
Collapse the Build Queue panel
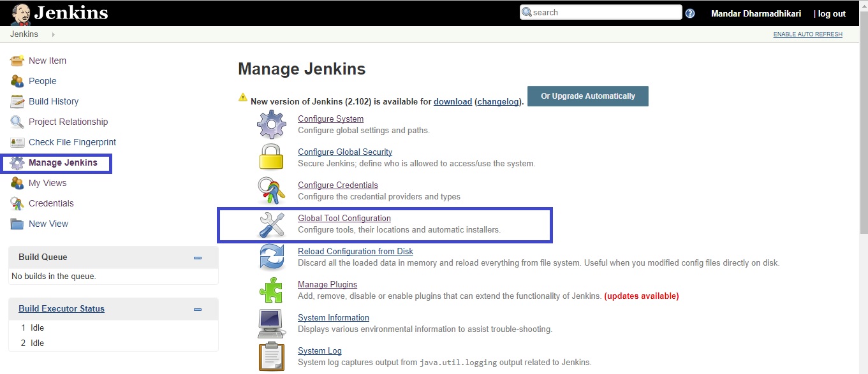tap(198, 257)
